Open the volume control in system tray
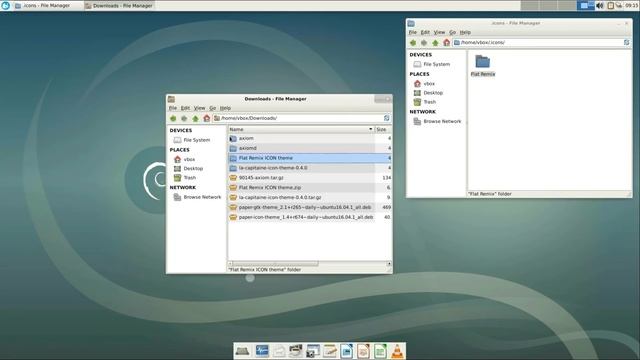 tap(600, 5)
